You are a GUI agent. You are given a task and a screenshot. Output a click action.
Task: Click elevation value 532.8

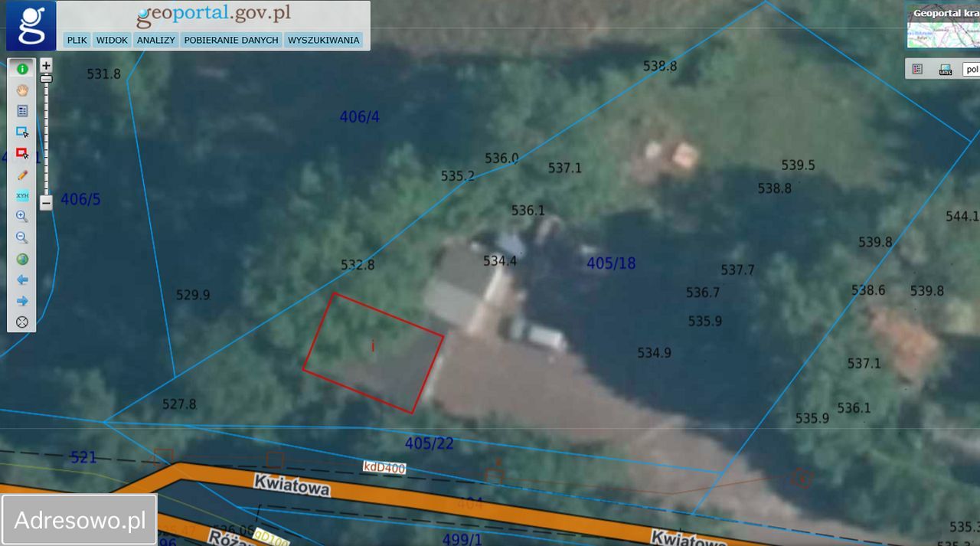[x=358, y=265]
